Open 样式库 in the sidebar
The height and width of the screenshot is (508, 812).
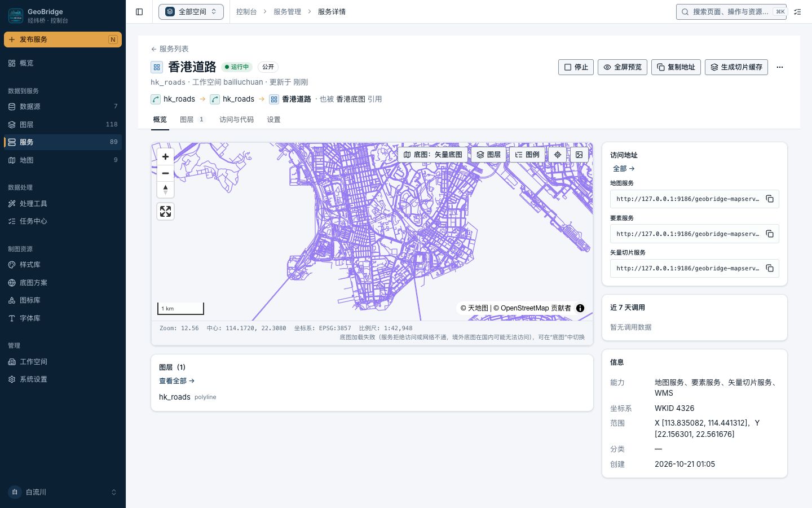click(x=63, y=265)
